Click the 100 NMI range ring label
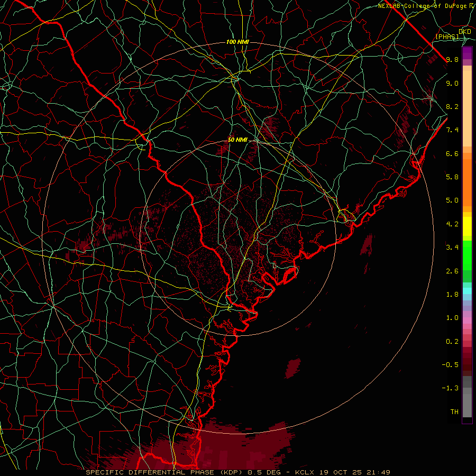The height and width of the screenshot is (476, 476). pyautogui.click(x=237, y=42)
